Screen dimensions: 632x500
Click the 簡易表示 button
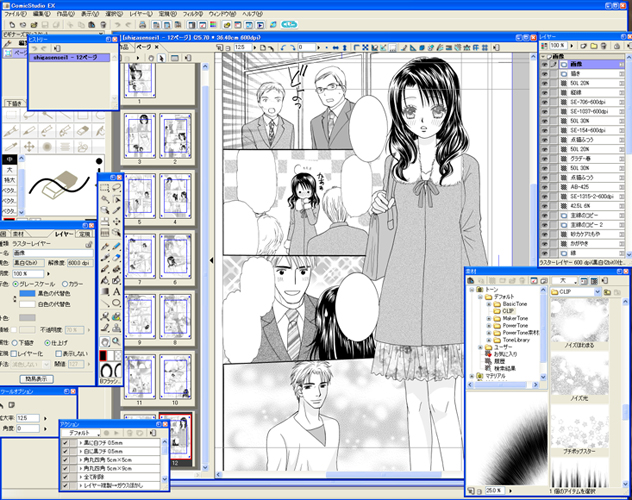coord(37,379)
